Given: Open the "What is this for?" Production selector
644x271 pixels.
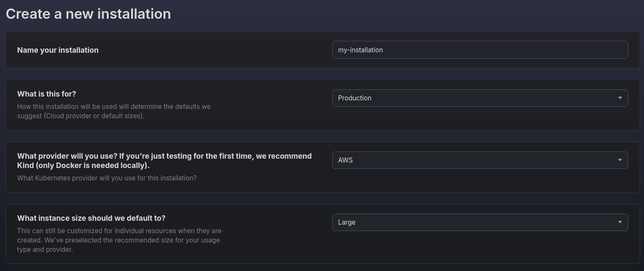Looking at the screenshot, I should pos(480,98).
